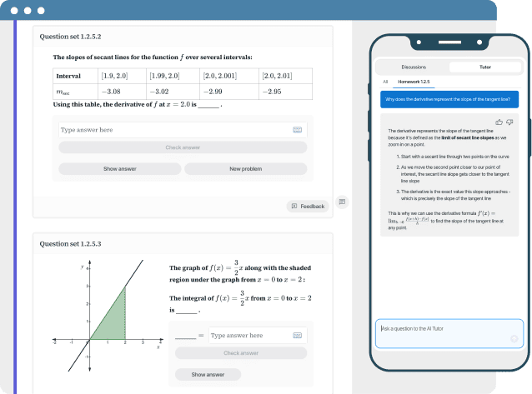Switch to the Discussions tab
Image resolution: width=532 pixels, height=394 pixels.
(414, 67)
